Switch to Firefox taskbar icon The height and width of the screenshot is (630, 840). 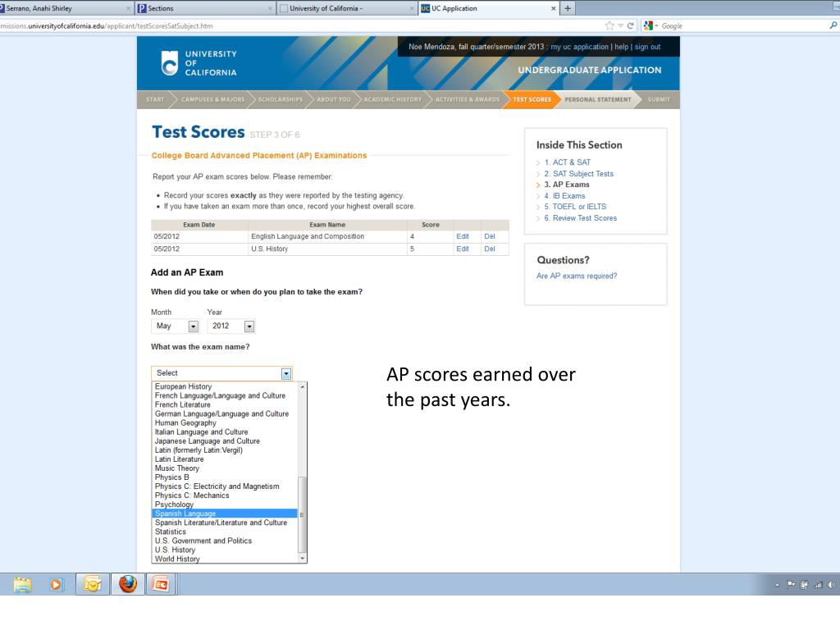(x=127, y=584)
